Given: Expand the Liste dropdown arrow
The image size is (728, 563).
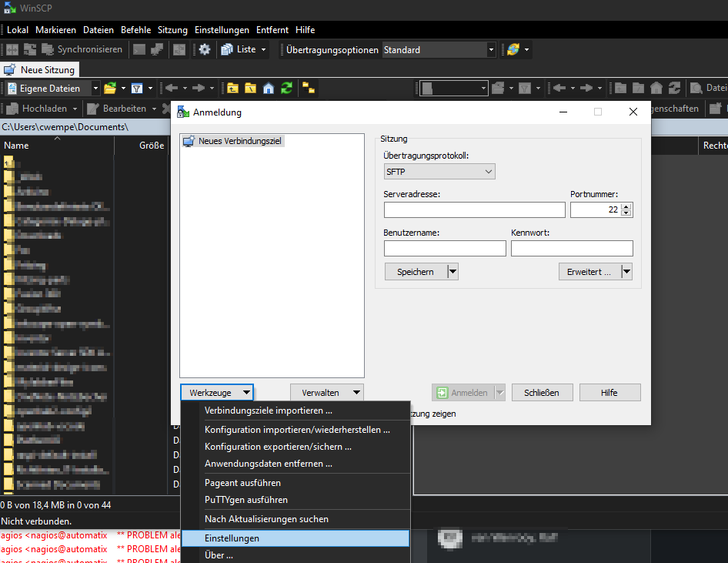Looking at the screenshot, I should (264, 49).
